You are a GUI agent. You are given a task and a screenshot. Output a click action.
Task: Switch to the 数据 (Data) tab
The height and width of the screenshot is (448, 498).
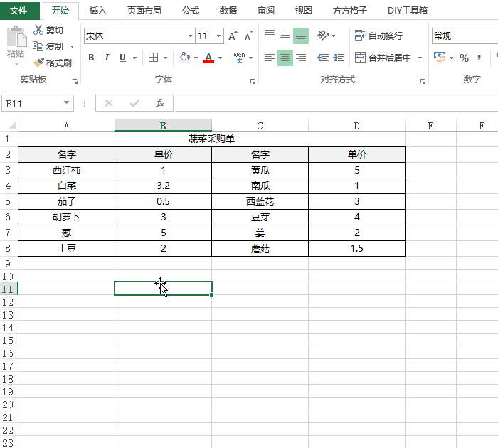(228, 11)
